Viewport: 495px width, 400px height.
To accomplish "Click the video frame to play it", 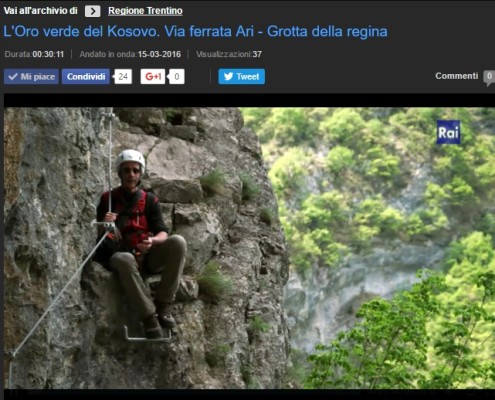I will point(249,248).
